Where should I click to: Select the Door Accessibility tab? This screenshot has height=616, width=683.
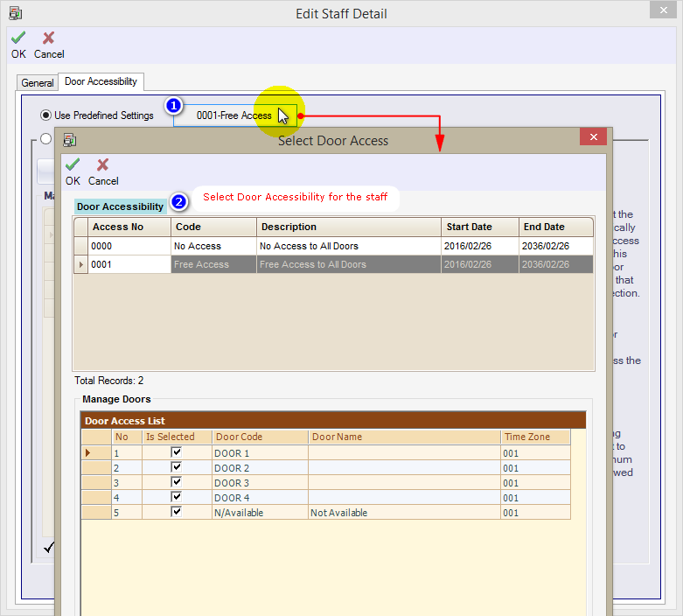click(101, 81)
